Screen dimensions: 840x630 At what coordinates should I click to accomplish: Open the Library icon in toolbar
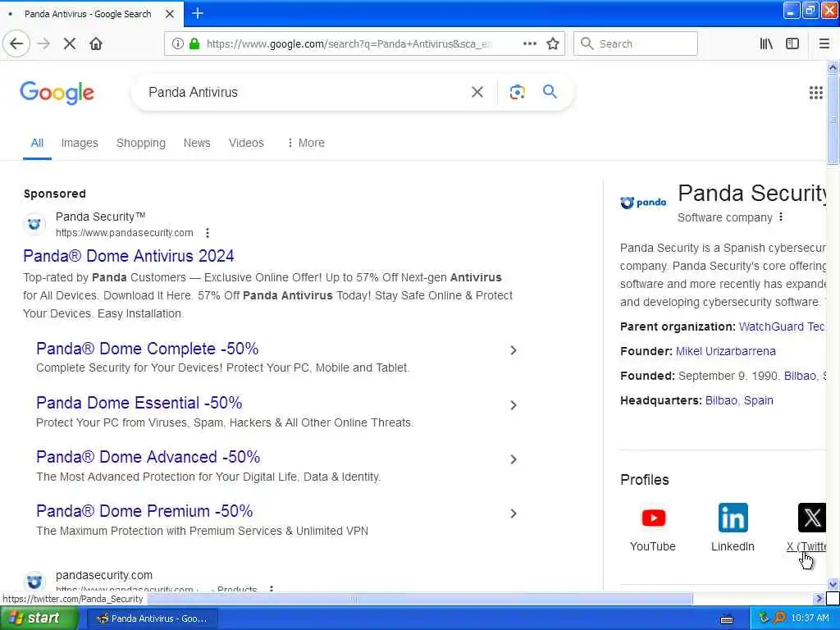click(766, 44)
